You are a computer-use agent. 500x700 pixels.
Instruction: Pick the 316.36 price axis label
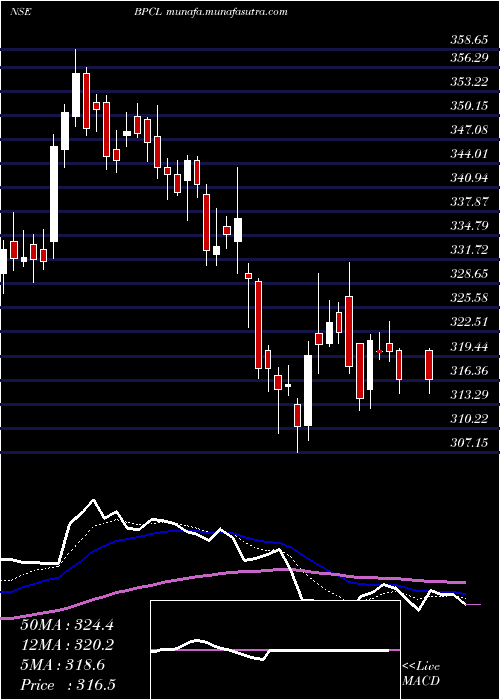[x=468, y=371]
